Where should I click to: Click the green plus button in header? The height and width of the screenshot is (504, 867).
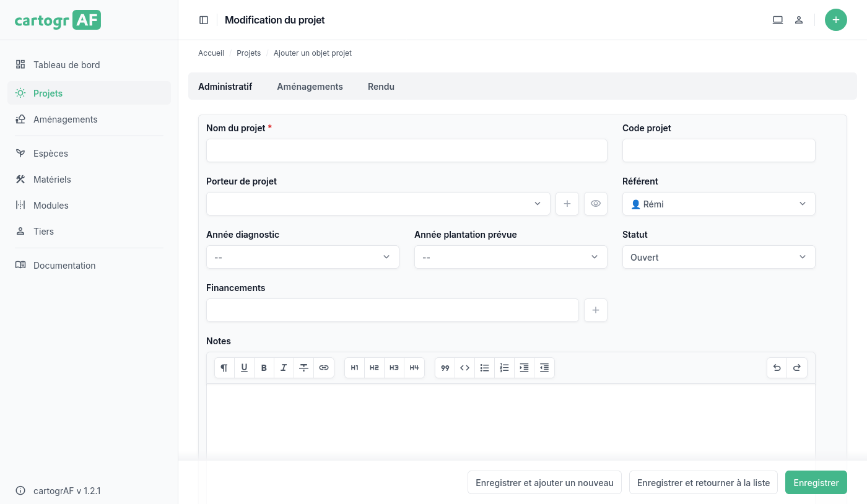coord(835,20)
